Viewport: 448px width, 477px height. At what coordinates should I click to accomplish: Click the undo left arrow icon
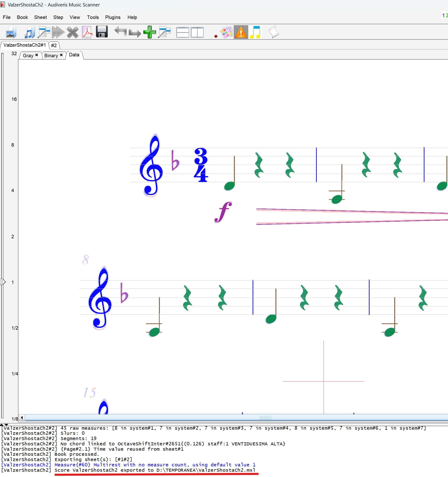point(120,31)
